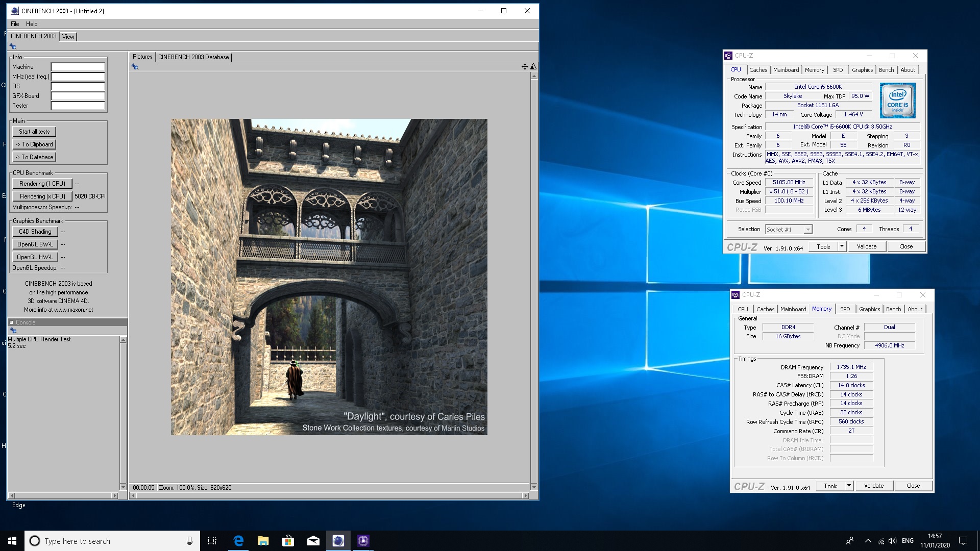980x551 pixels.
Task: Switch to CPU-Z taskbar icon
Action: coord(363,541)
